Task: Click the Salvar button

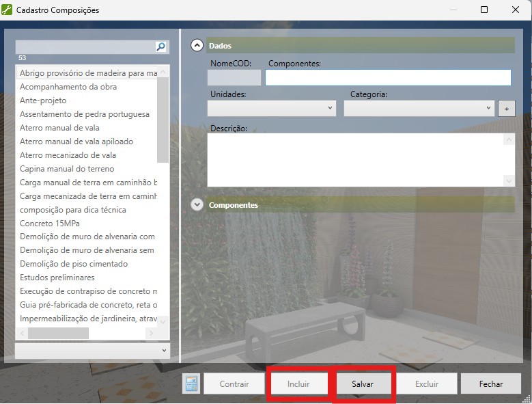Action: pos(363,384)
